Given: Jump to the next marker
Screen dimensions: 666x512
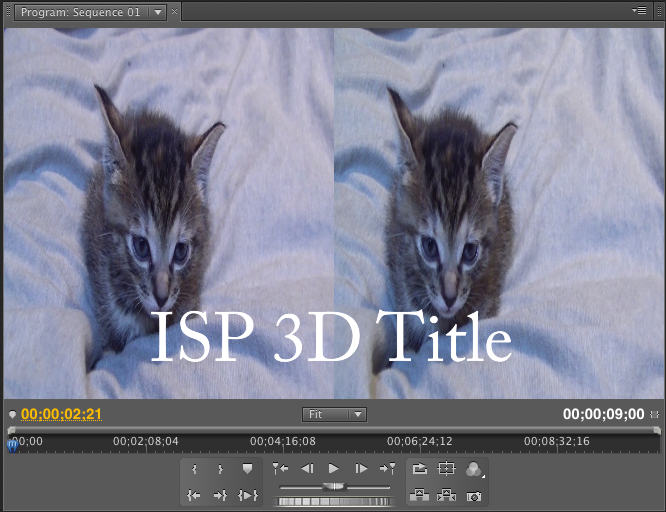Looking at the screenshot, I should [x=387, y=469].
